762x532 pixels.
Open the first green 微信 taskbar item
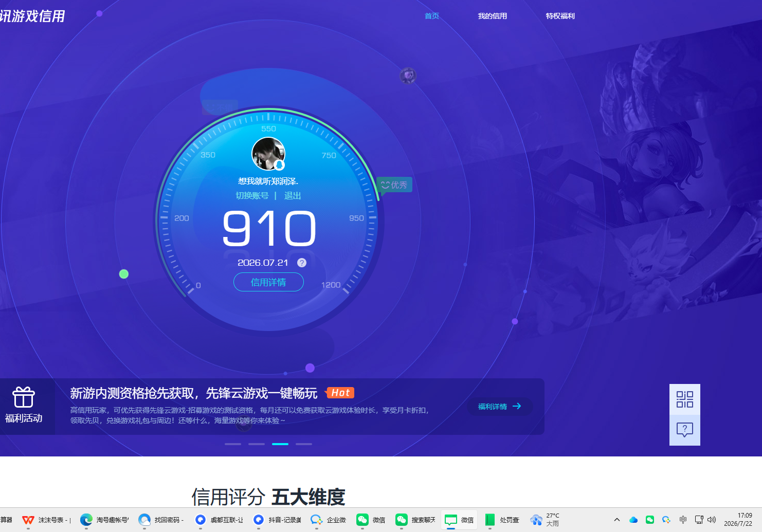point(371,520)
